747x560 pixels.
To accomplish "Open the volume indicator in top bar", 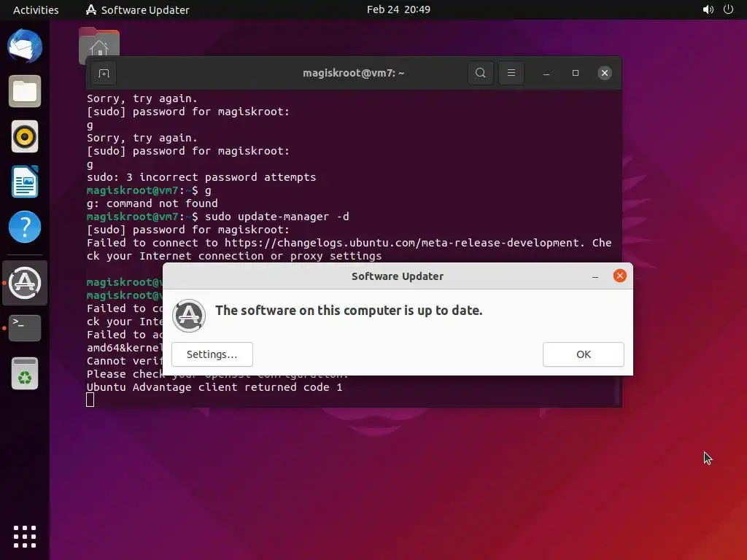I will point(708,9).
